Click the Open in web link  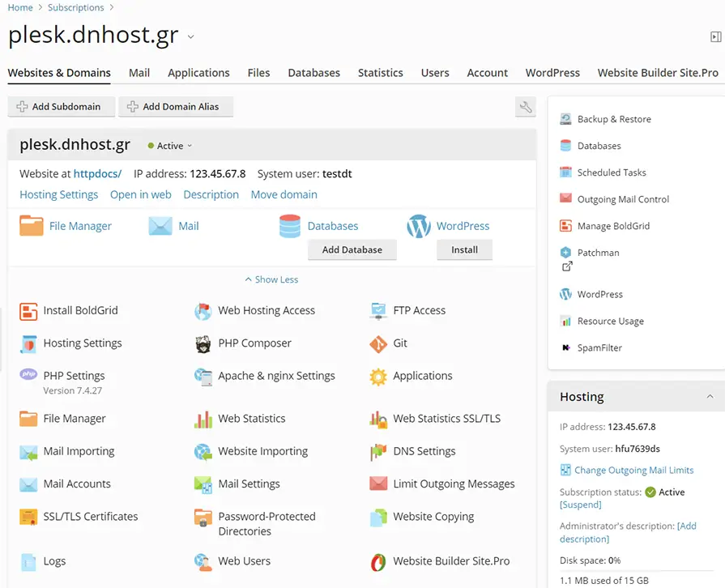tap(141, 194)
